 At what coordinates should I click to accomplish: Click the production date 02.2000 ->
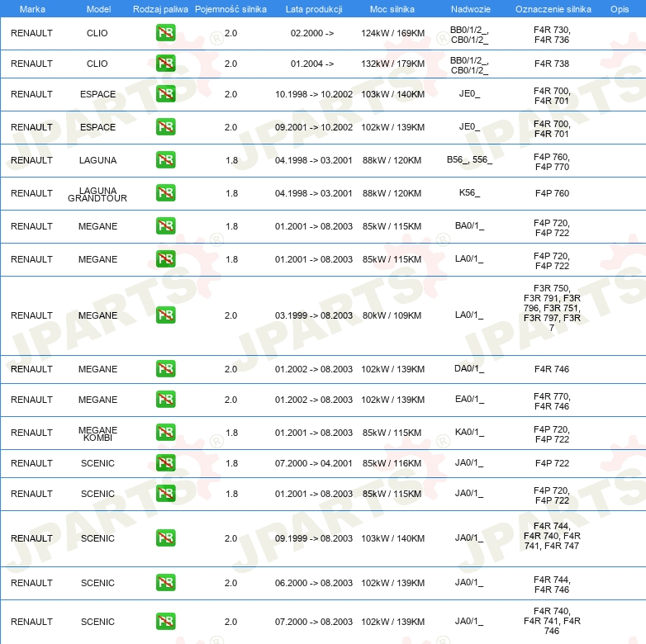pyautogui.click(x=312, y=33)
